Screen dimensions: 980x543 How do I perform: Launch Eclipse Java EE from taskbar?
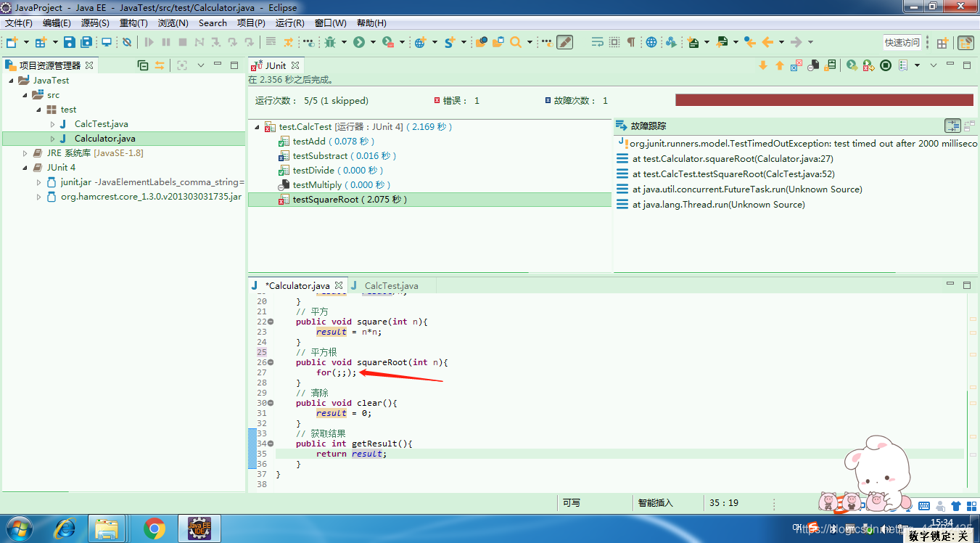199,528
